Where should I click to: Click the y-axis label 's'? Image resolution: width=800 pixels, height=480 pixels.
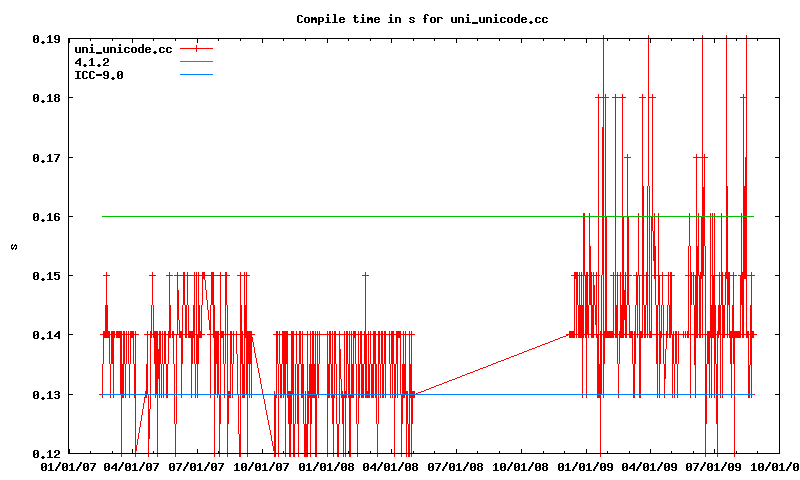point(14,246)
